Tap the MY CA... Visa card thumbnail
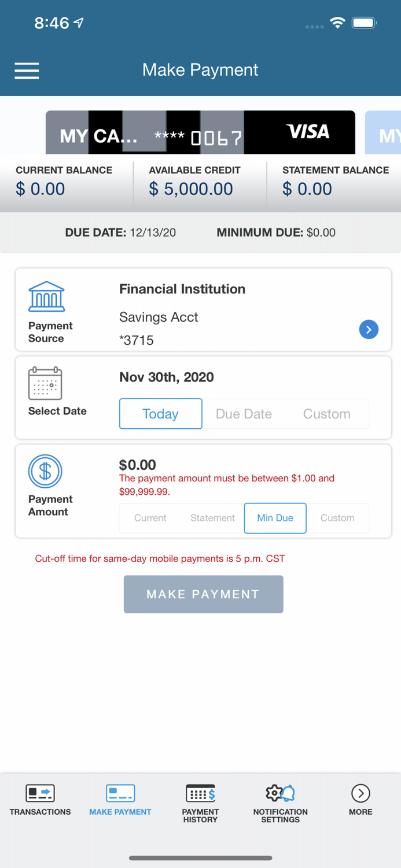The width and height of the screenshot is (401, 868). pyautogui.click(x=200, y=132)
